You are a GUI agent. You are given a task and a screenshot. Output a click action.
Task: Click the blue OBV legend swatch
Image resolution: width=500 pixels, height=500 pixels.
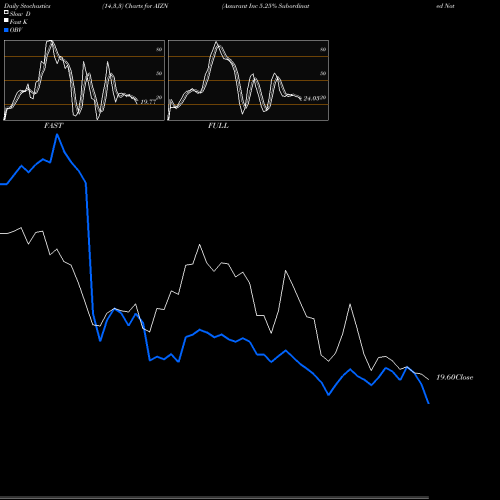pyautogui.click(x=6, y=30)
